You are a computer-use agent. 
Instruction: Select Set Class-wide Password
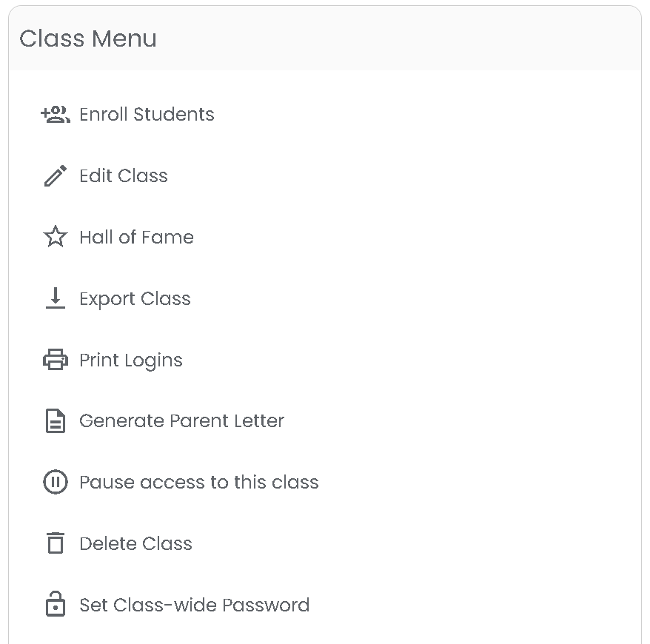195,605
